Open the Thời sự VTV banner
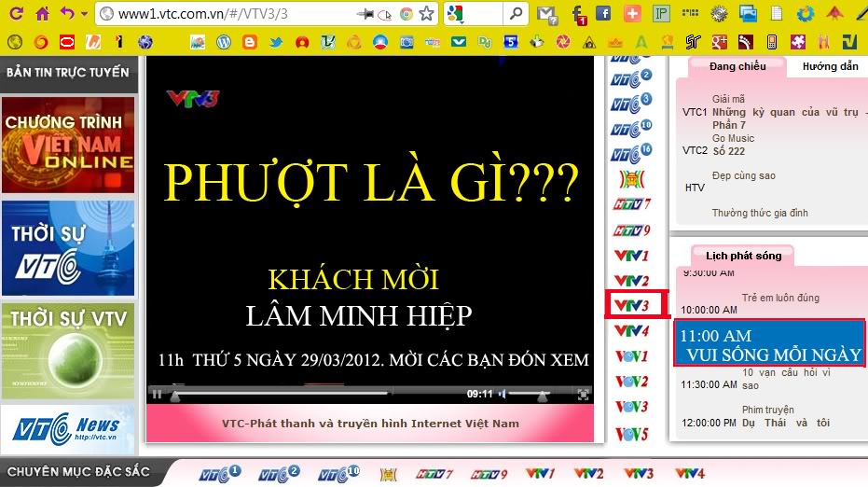 coord(68,351)
